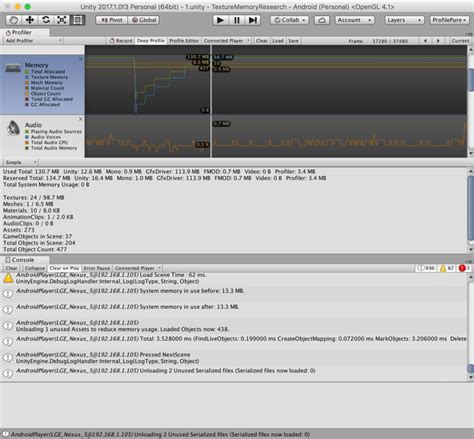Open Console Connected Player dropdown
The width and height of the screenshot is (474, 439).
[138, 268]
